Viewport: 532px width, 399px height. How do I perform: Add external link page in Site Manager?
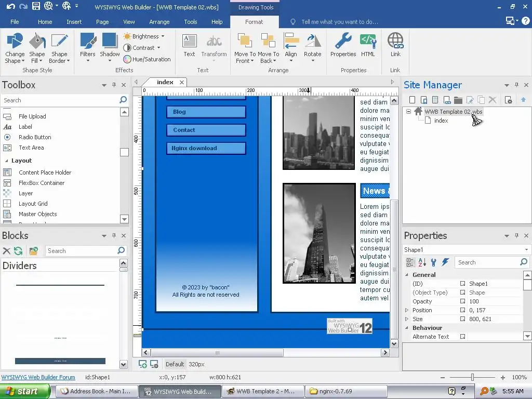click(446, 100)
